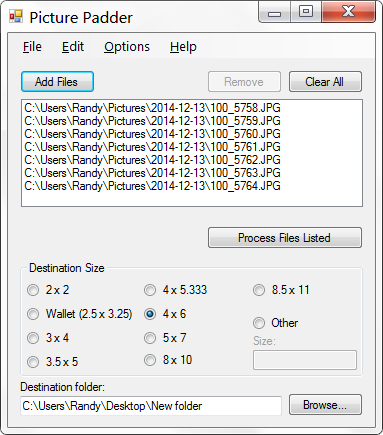The width and height of the screenshot is (383, 435).
Task: Click the Destination folder path field
Action: pyautogui.click(x=151, y=406)
